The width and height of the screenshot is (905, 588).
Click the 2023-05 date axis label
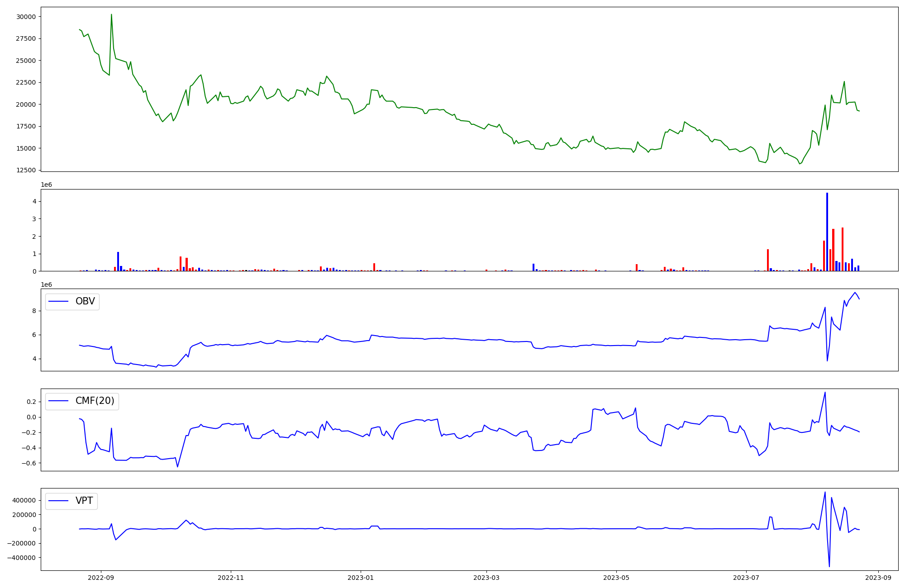616,578
